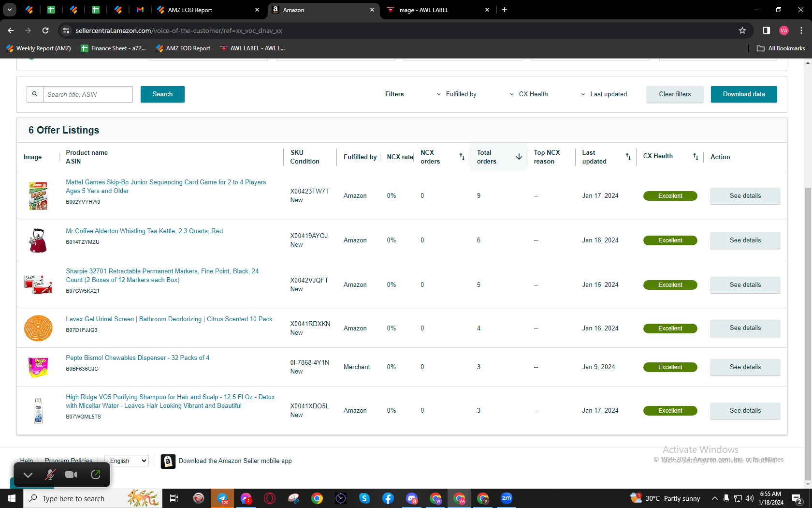Reload the Seller Central page

pyautogui.click(x=45, y=30)
